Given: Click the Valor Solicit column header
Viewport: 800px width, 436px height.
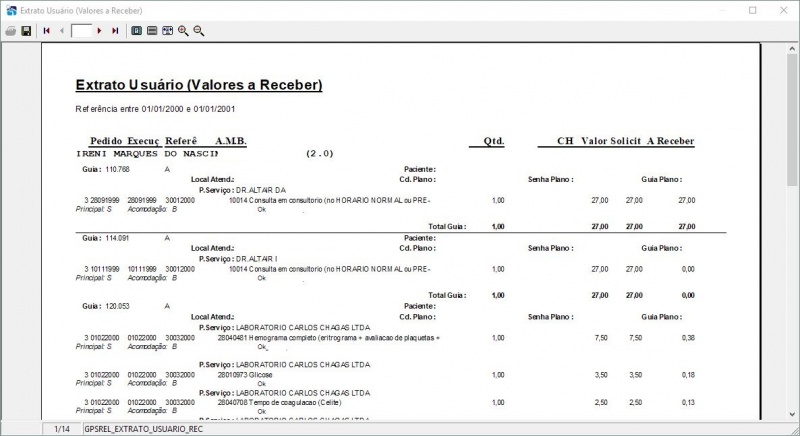Looking at the screenshot, I should [611, 141].
